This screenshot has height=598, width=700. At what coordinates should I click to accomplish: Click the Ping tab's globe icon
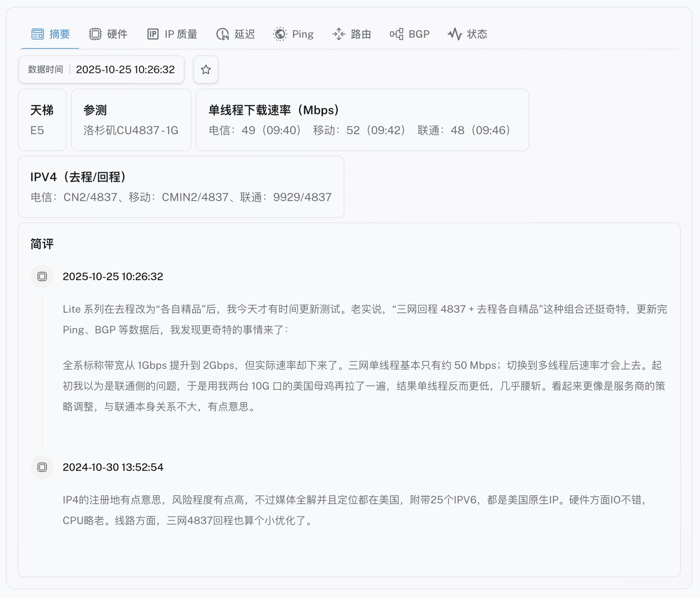280,34
